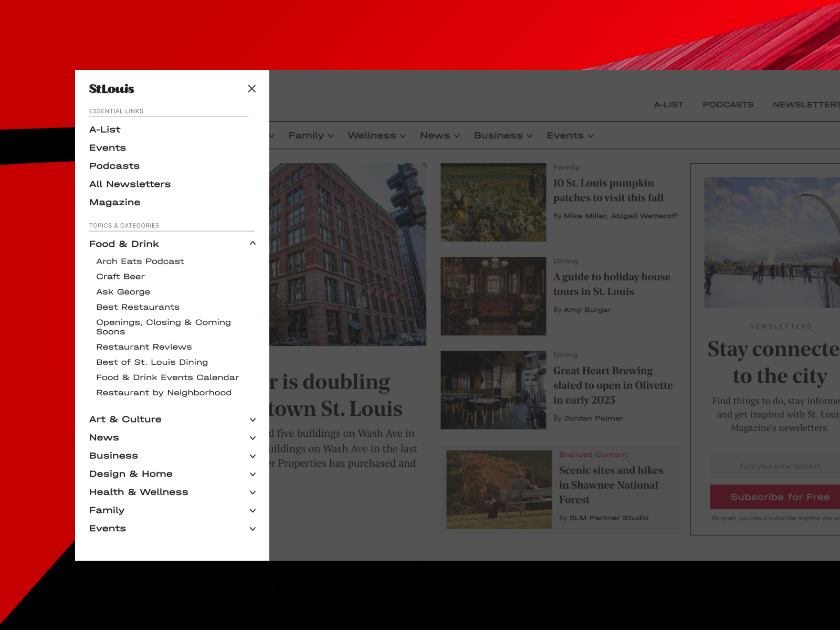Open SLM Partner Studio author link
This screenshot has height=630, width=840.
pyautogui.click(x=608, y=518)
